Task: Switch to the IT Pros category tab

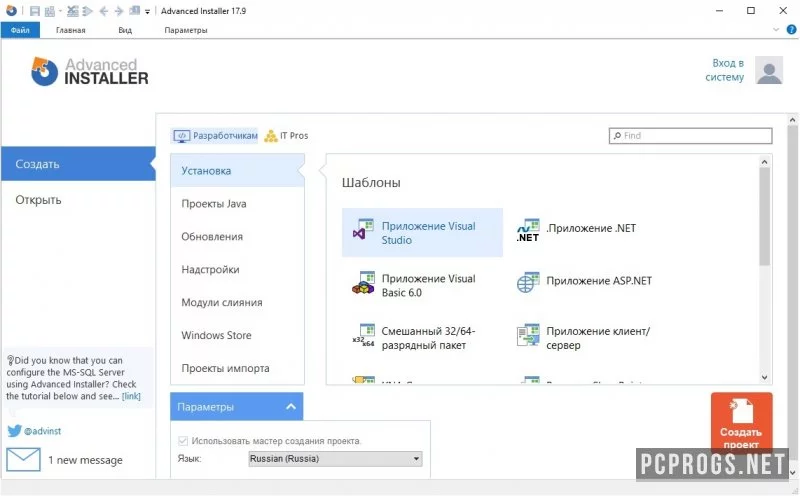Action: (286, 136)
